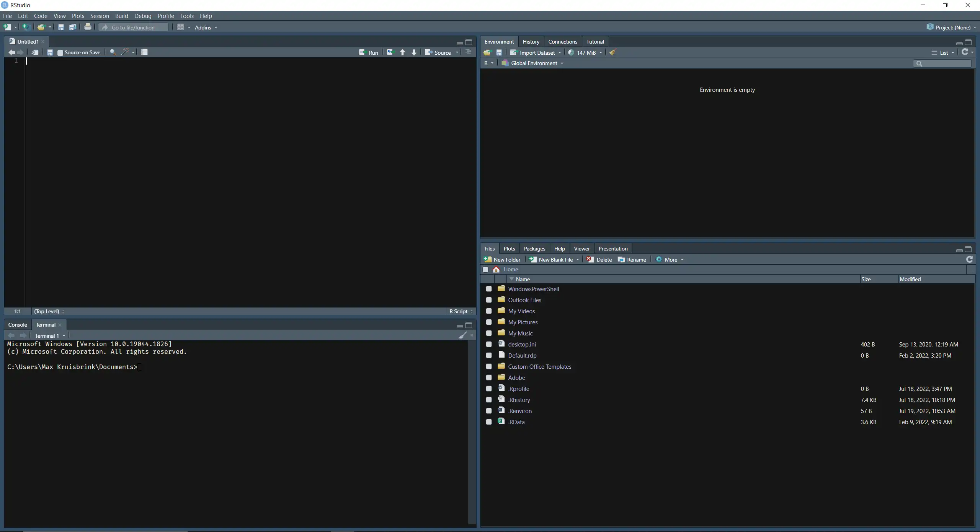Clear terminal buffer broom icon

click(x=462, y=335)
